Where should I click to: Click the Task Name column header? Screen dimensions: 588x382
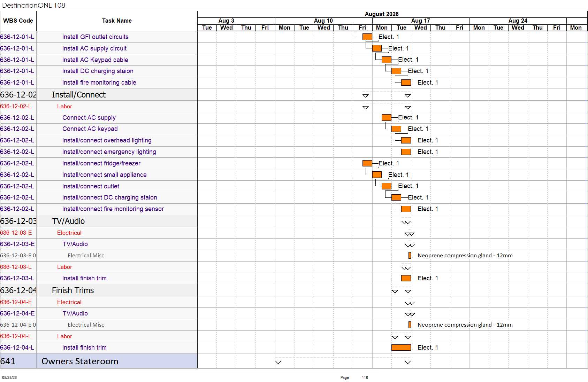click(x=117, y=21)
